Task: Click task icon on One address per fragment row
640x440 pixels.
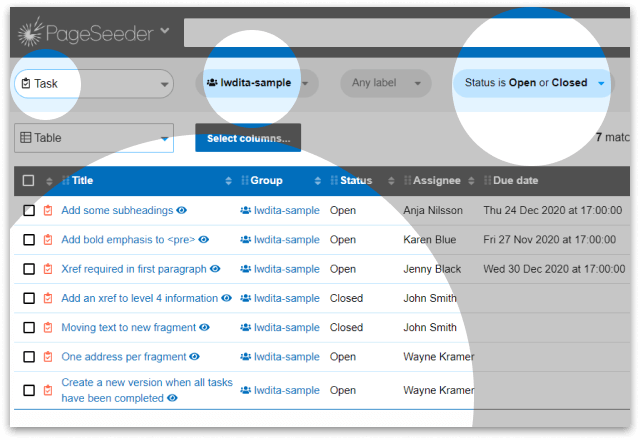Action: (48, 357)
